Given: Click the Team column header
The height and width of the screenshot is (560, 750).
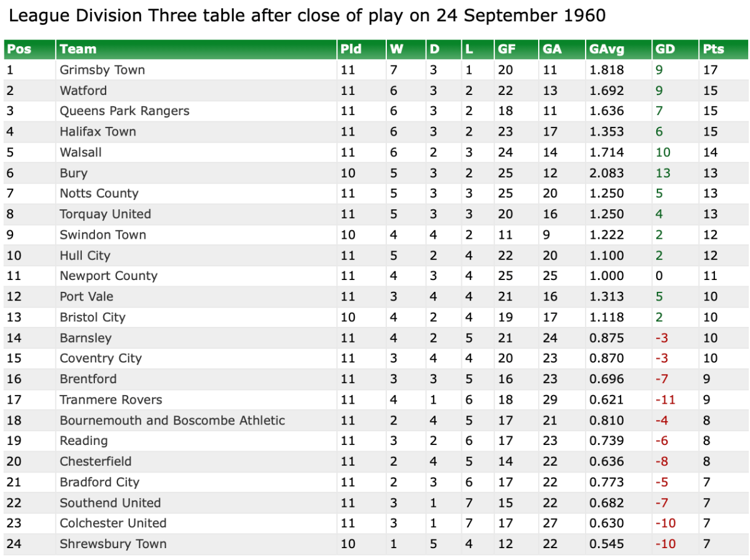Looking at the screenshot, I should 78,49.
